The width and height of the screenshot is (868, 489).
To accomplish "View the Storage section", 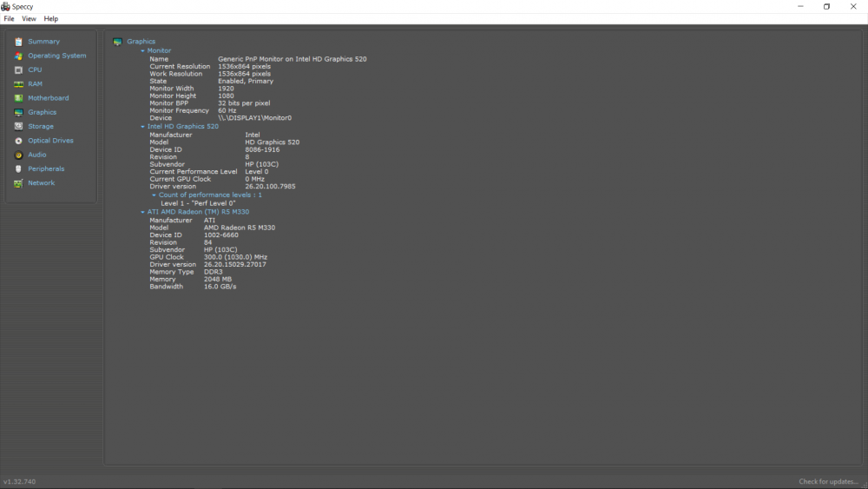I will (x=41, y=126).
